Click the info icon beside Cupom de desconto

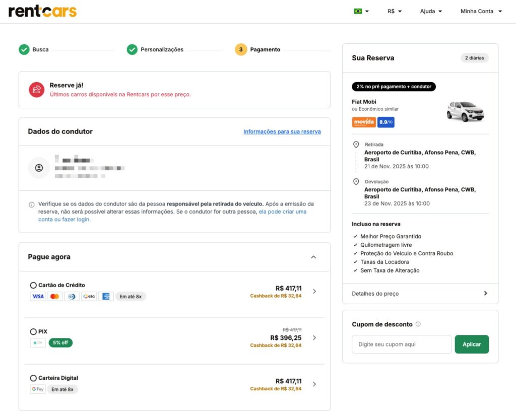418,324
